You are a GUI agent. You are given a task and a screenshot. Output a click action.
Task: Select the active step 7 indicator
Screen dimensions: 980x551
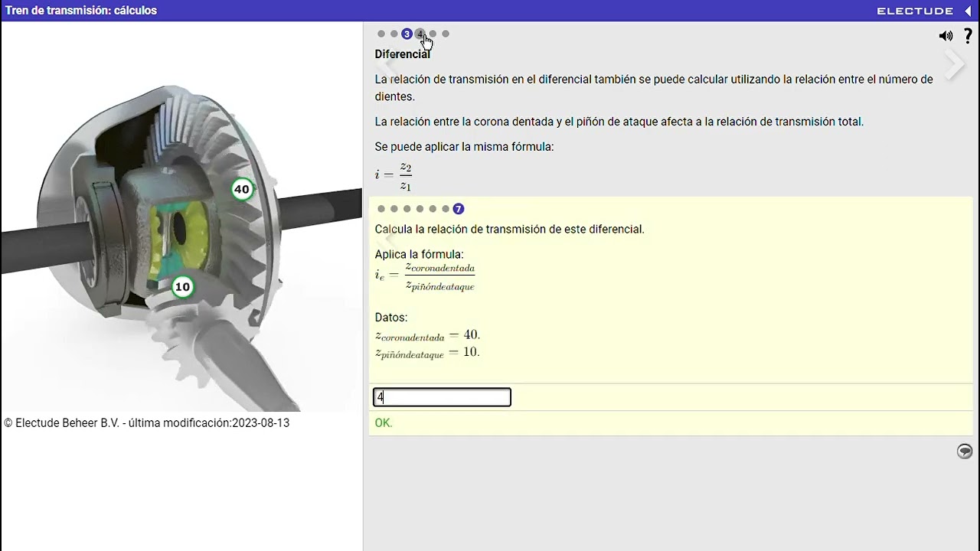pyautogui.click(x=458, y=209)
